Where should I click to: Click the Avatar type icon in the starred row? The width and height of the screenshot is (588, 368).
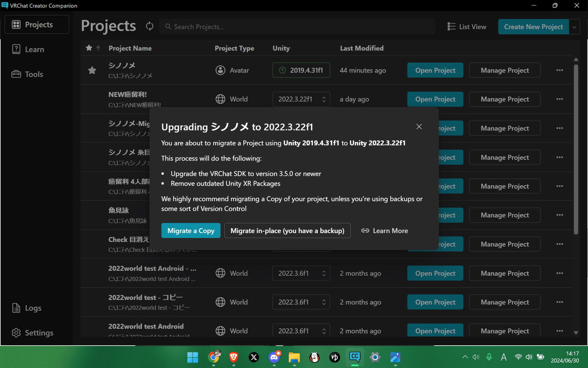coord(220,70)
